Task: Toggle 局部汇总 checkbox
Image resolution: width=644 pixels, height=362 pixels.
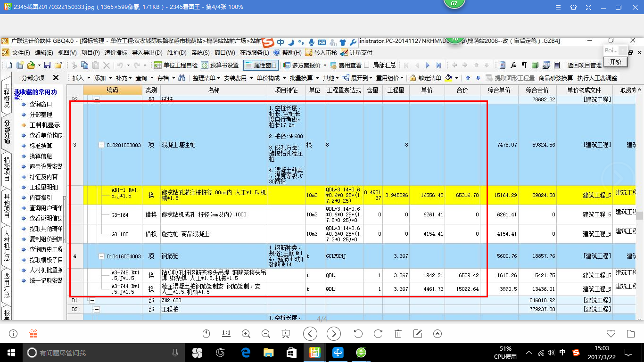Action: point(366,65)
